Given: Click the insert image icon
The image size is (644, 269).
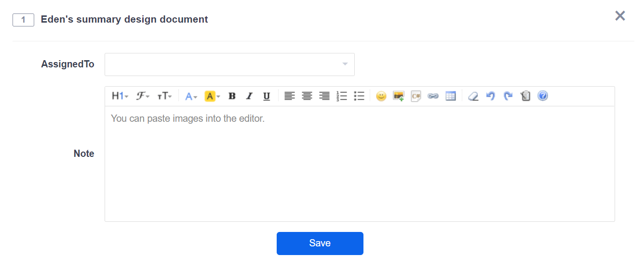Looking at the screenshot, I should point(398,96).
